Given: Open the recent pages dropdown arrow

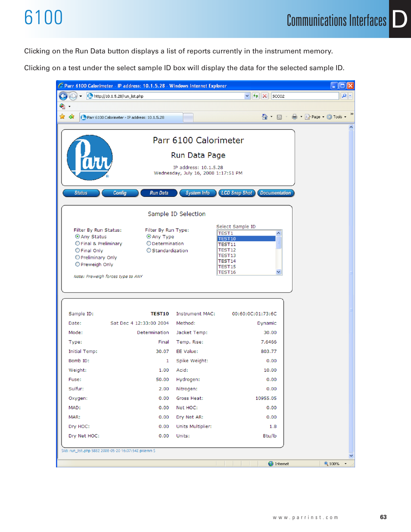Looking at the screenshot, I should point(81,96).
